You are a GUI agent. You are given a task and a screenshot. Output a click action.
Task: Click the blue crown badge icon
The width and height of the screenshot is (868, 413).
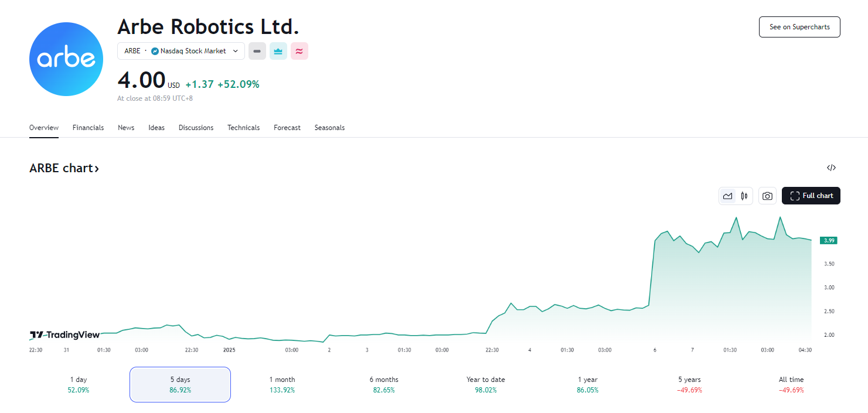(x=278, y=51)
